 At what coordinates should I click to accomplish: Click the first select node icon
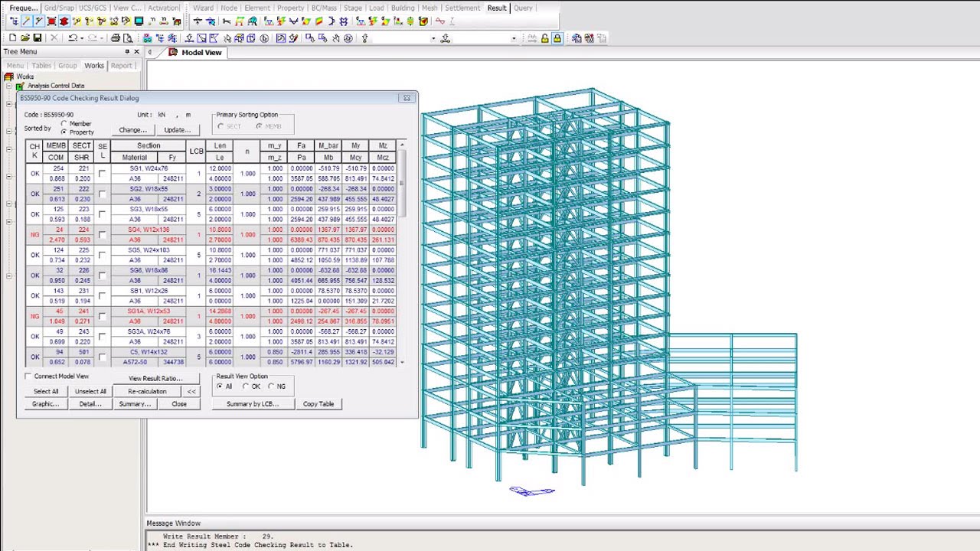[x=14, y=21]
